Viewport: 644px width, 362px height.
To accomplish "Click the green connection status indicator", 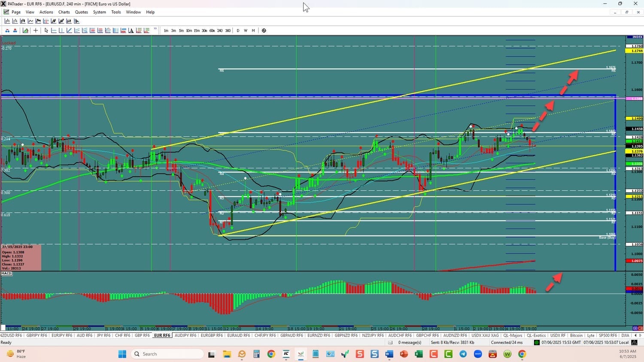I will tap(537, 343).
